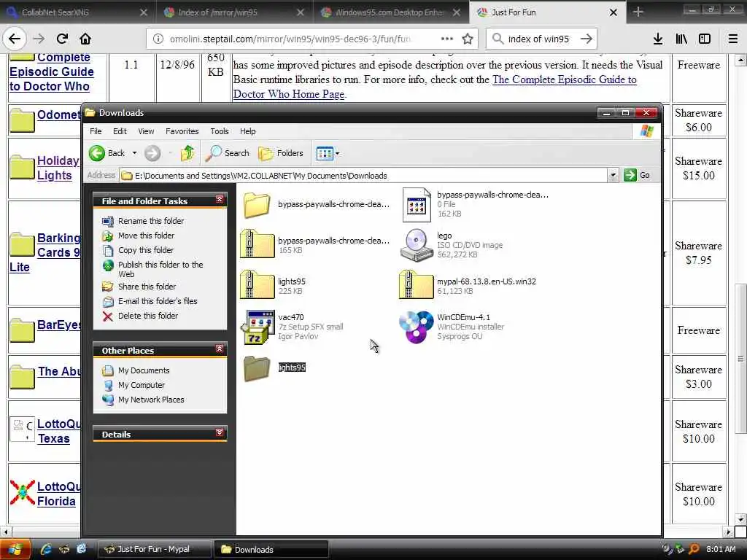747x560 pixels.
Task: Switch to Index of /mirror/win95 tab
Action: point(234,12)
